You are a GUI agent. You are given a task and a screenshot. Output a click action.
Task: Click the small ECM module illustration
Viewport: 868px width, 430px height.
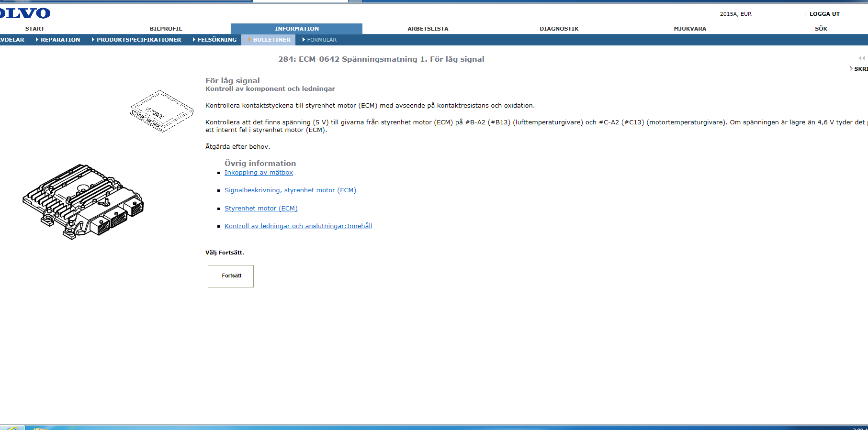click(161, 111)
